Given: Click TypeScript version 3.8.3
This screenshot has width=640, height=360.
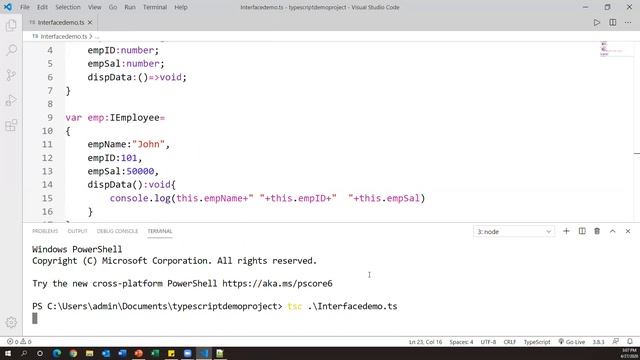Looking at the screenshot, I should pyautogui.click(x=598, y=342).
